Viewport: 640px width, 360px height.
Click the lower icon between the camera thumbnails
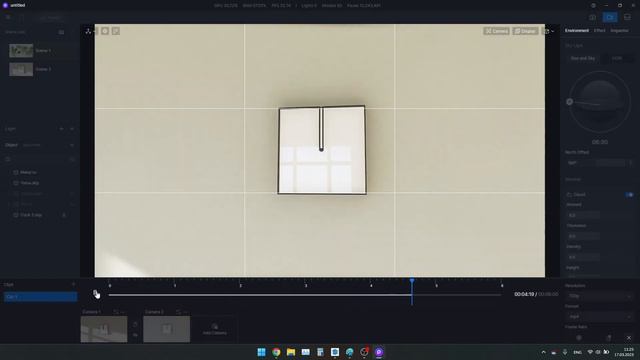(135, 335)
